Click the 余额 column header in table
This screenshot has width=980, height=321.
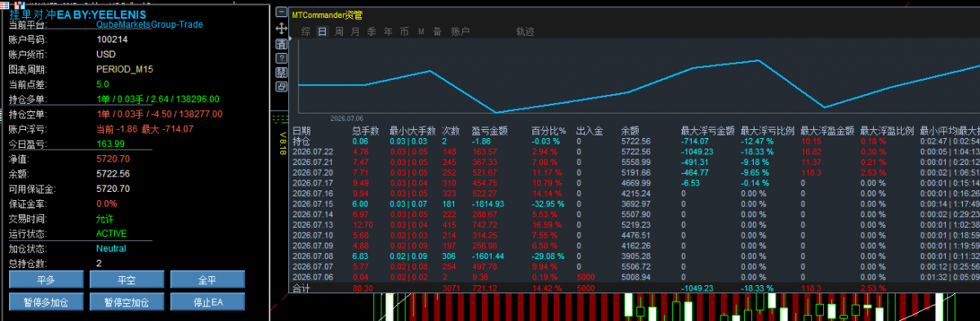(630, 130)
